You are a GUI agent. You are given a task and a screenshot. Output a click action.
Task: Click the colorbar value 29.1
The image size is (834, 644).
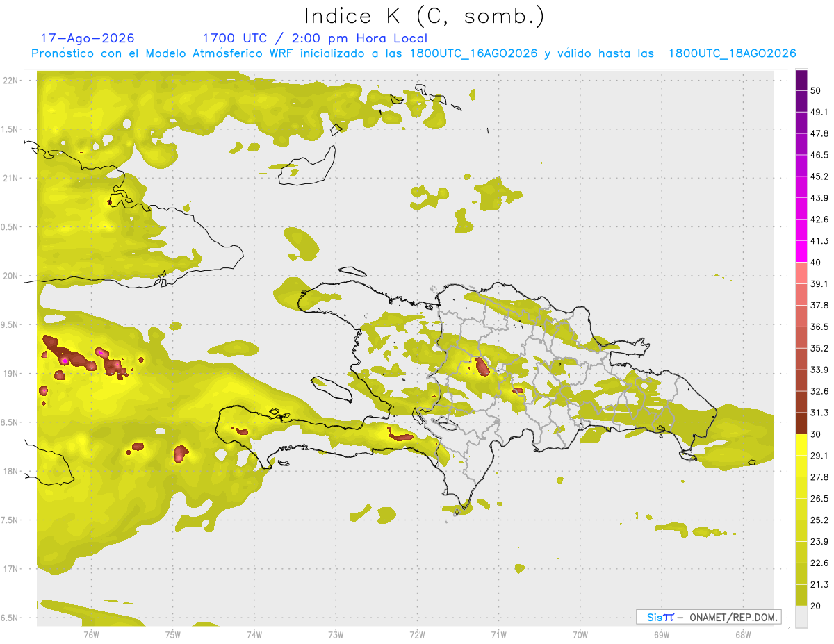[819, 456]
